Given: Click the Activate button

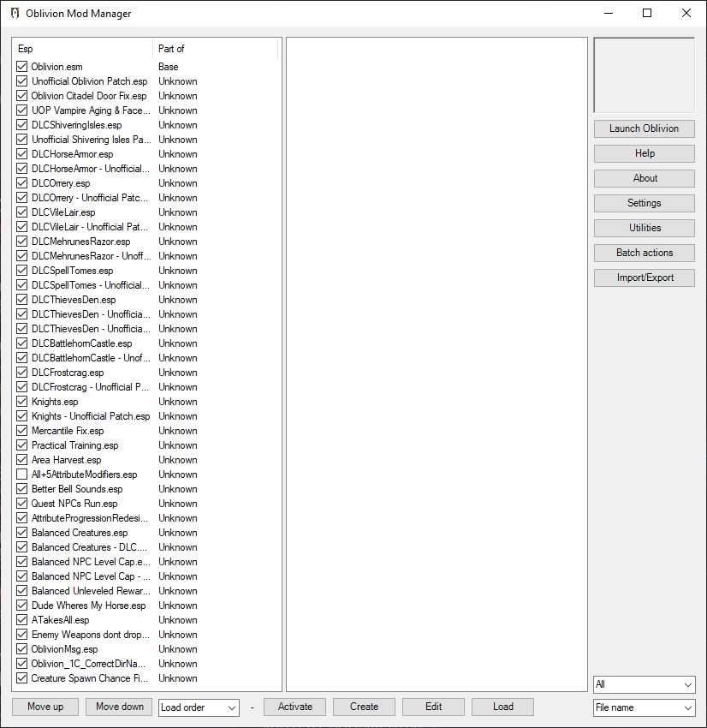Looking at the screenshot, I should [x=294, y=707].
